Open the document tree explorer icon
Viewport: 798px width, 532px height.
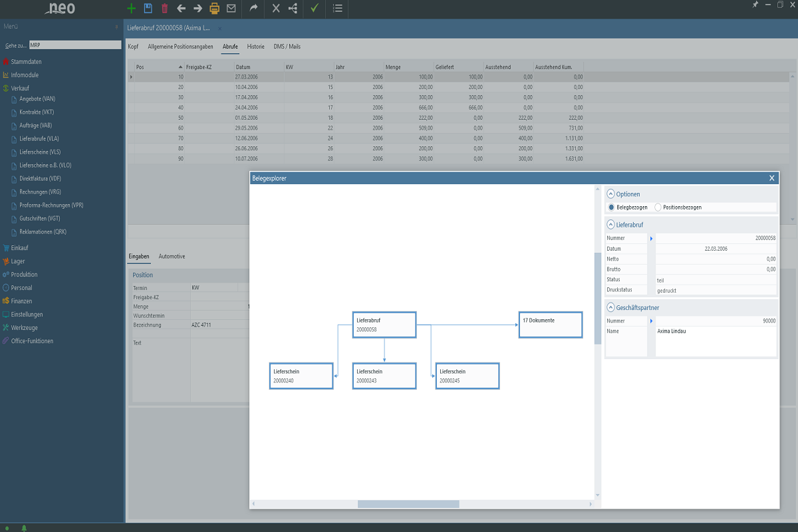(293, 9)
